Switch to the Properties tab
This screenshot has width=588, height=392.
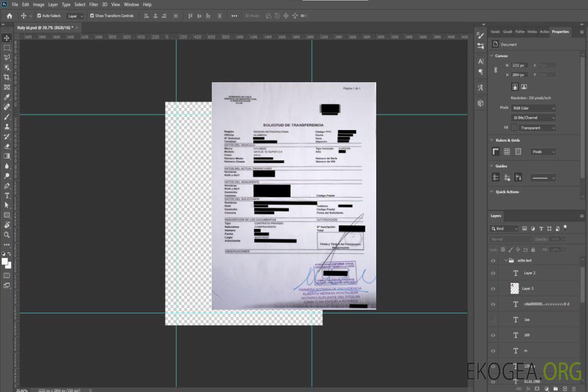[x=560, y=32]
